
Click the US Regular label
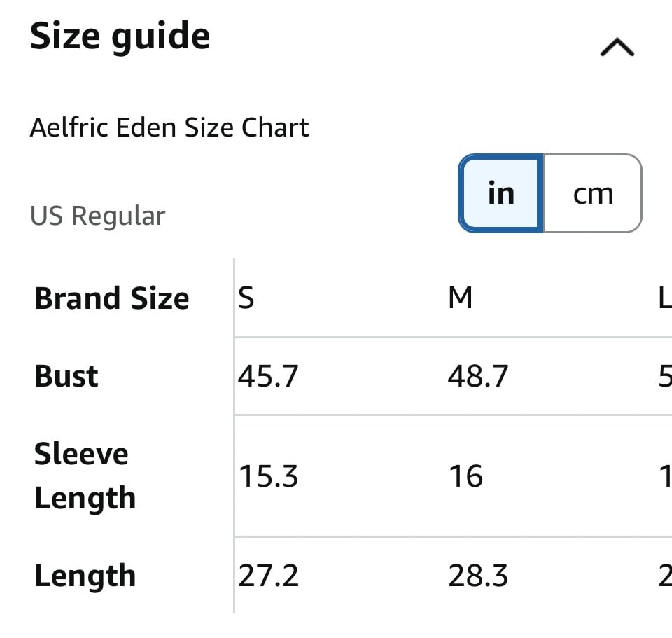(97, 216)
